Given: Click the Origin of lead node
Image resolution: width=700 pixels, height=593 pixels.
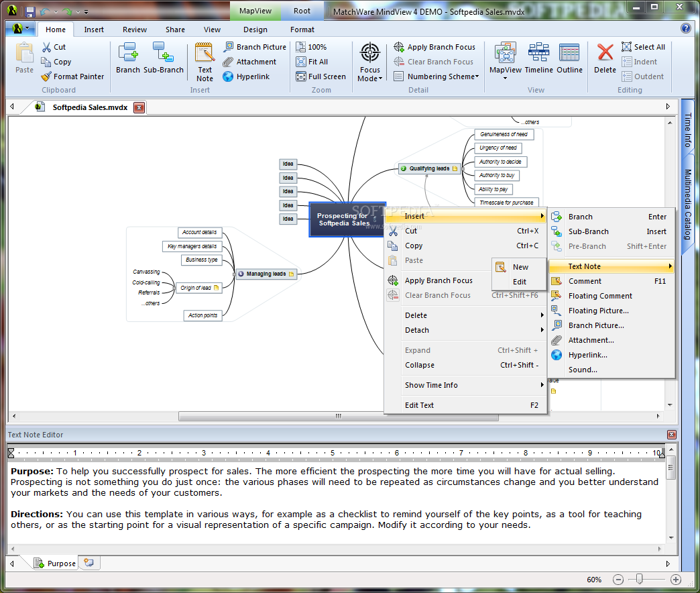Looking at the screenshot, I should pyautogui.click(x=198, y=288).
